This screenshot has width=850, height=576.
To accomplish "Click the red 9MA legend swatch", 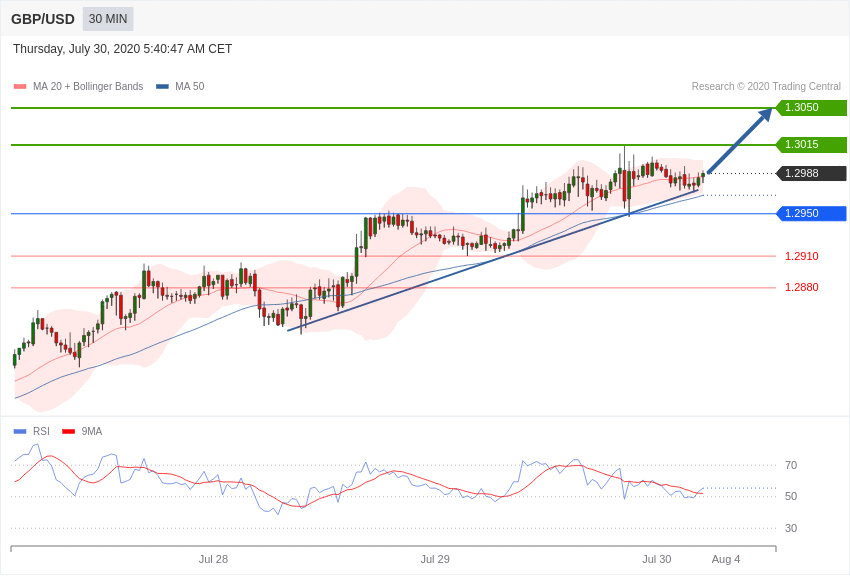I will point(68,432).
